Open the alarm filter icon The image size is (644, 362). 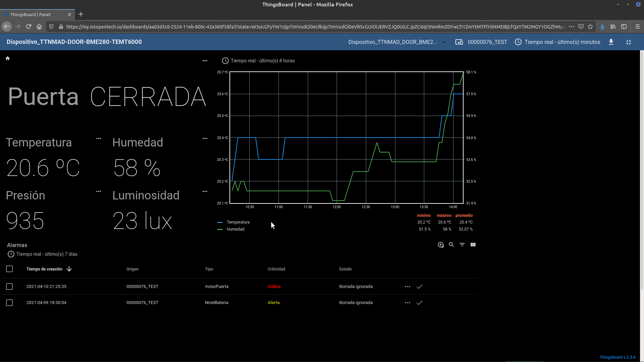(462, 245)
